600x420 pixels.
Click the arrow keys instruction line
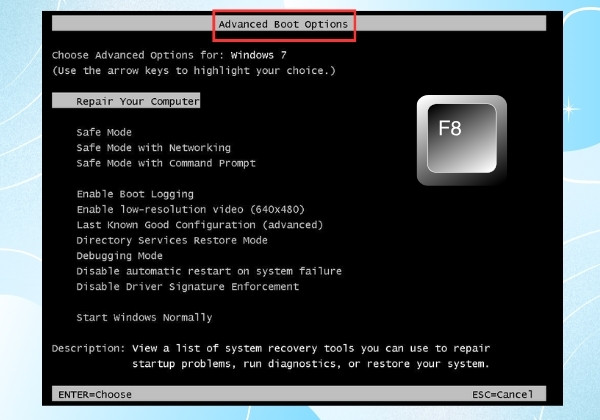pyautogui.click(x=194, y=71)
